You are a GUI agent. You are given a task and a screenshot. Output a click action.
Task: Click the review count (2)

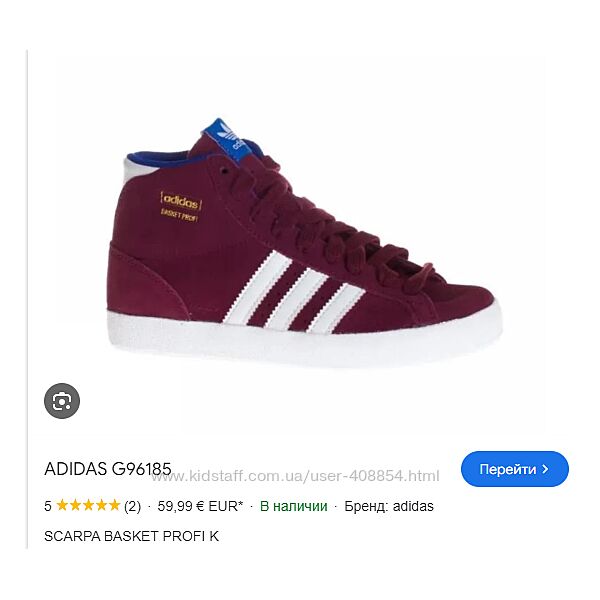[132, 506]
